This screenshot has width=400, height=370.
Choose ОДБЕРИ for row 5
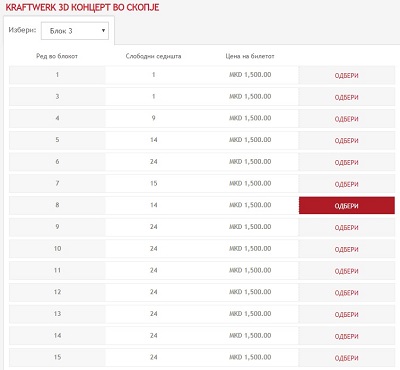(347, 140)
